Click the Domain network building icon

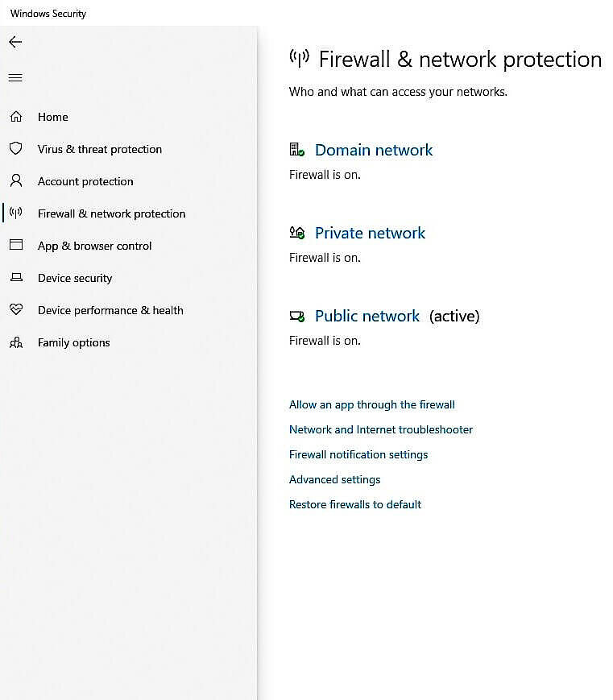coord(297,149)
